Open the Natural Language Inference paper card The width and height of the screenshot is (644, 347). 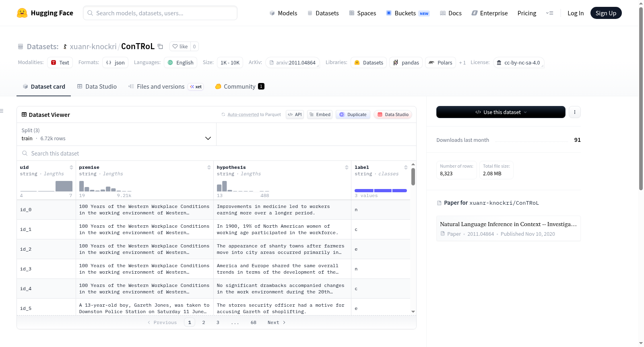[508, 229]
